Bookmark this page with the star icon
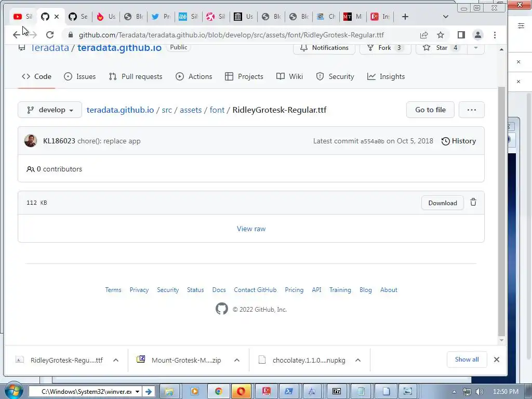Viewport: 532px width, 399px height. pos(441,35)
